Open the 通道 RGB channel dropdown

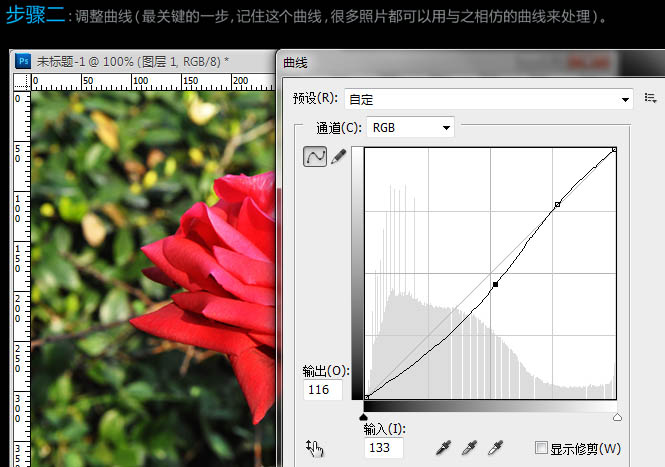[x=411, y=127]
